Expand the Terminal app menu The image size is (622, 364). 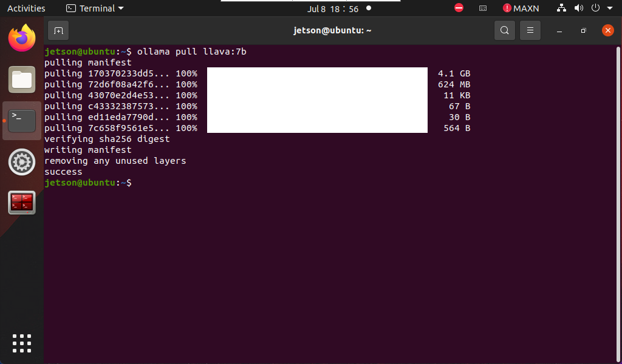click(x=95, y=8)
